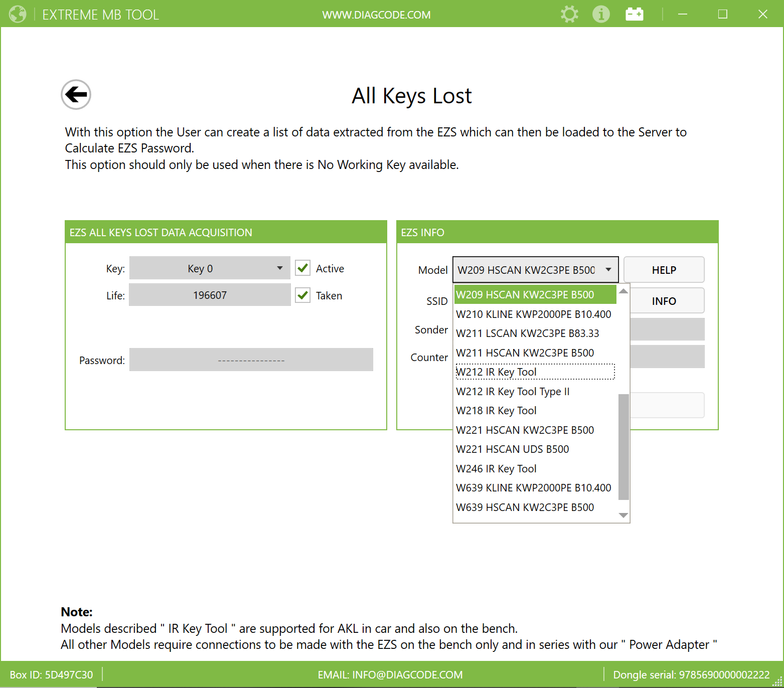784x688 pixels.
Task: Click EMAIL: INFO@DIAGCODE.COM in status bar
Action: [x=390, y=674]
